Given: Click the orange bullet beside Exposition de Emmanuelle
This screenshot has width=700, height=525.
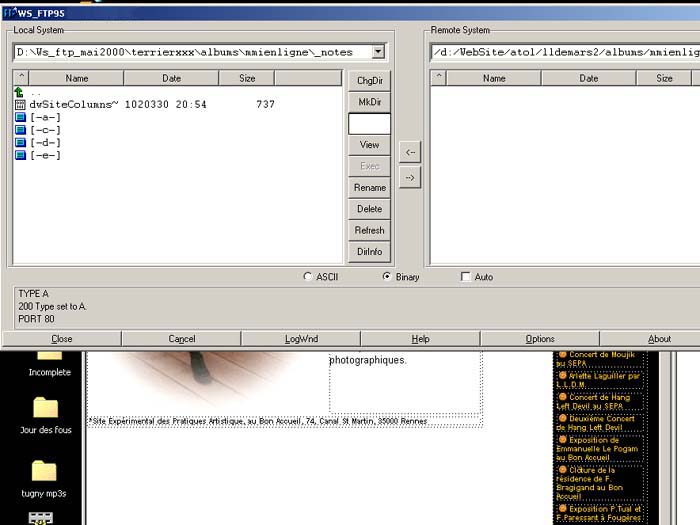Looking at the screenshot, I should pyautogui.click(x=562, y=440).
